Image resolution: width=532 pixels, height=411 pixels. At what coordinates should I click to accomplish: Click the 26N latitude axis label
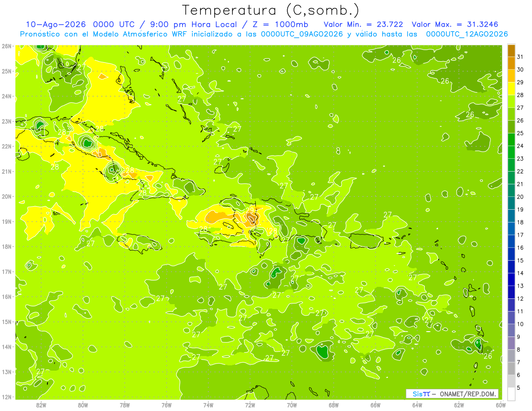6,46
